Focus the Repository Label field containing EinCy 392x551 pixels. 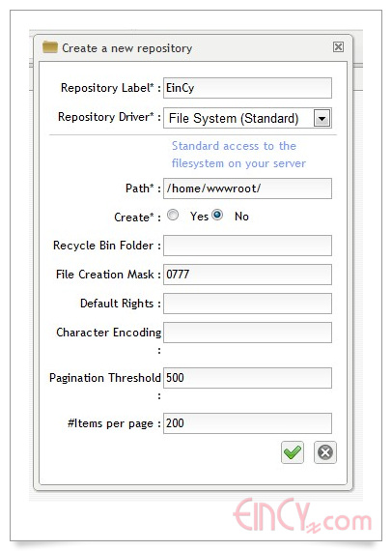[247, 88]
